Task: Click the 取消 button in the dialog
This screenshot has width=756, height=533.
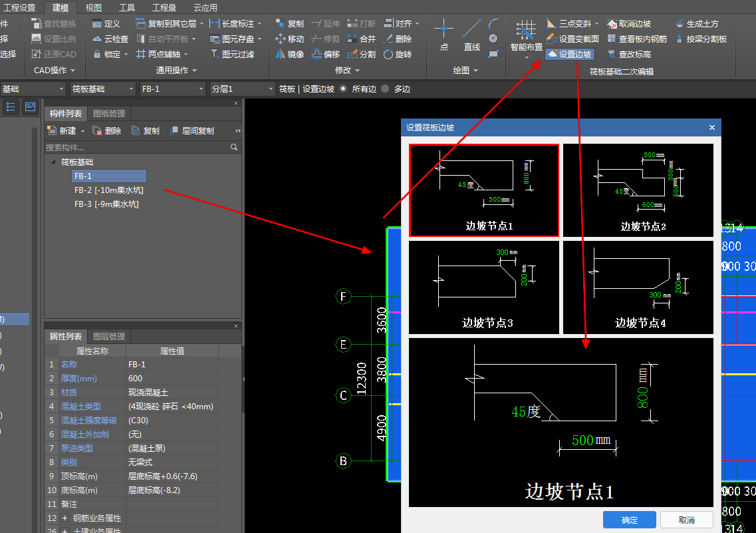Action: [687, 520]
